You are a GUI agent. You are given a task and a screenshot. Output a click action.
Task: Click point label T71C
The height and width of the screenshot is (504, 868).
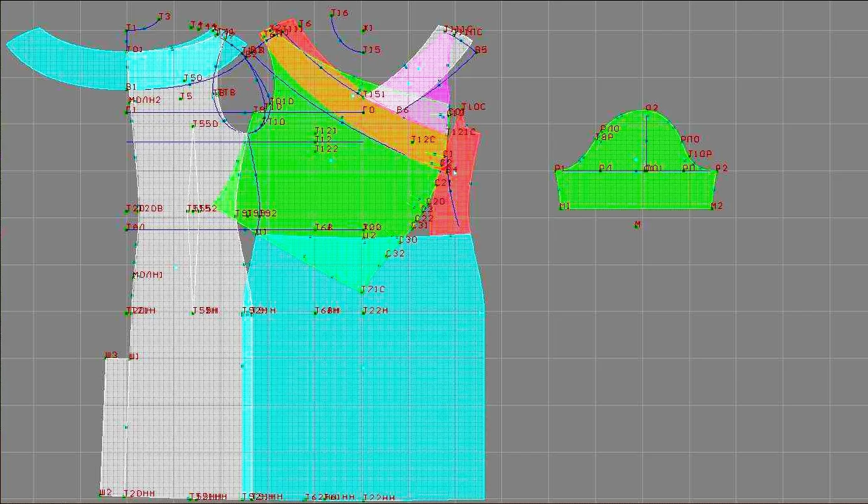374,289
